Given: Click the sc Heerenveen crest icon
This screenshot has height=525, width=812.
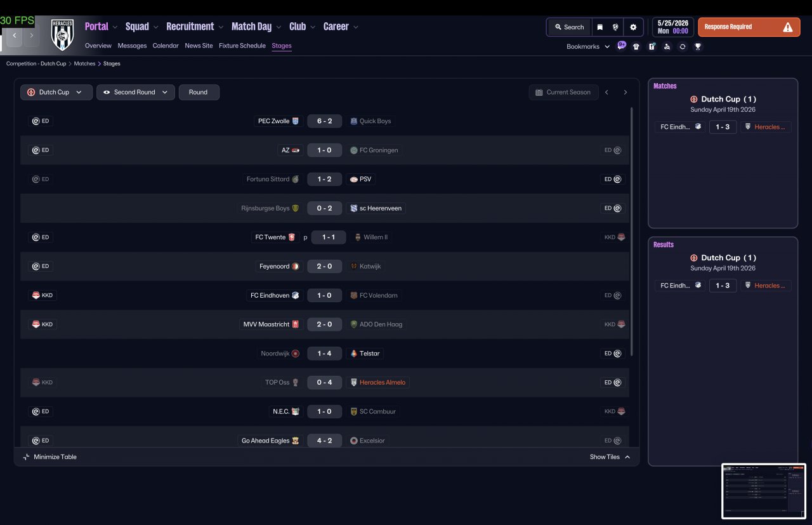Looking at the screenshot, I should pos(354,208).
